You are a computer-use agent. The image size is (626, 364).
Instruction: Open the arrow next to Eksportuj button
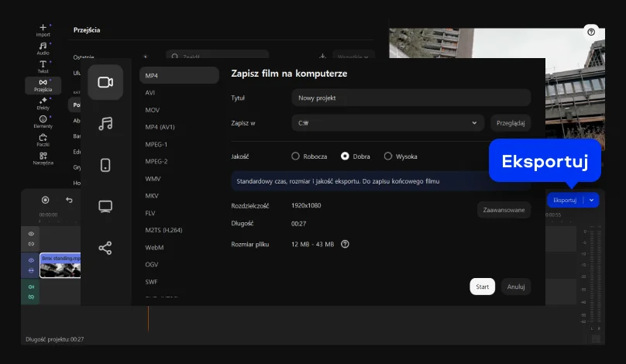tap(592, 200)
